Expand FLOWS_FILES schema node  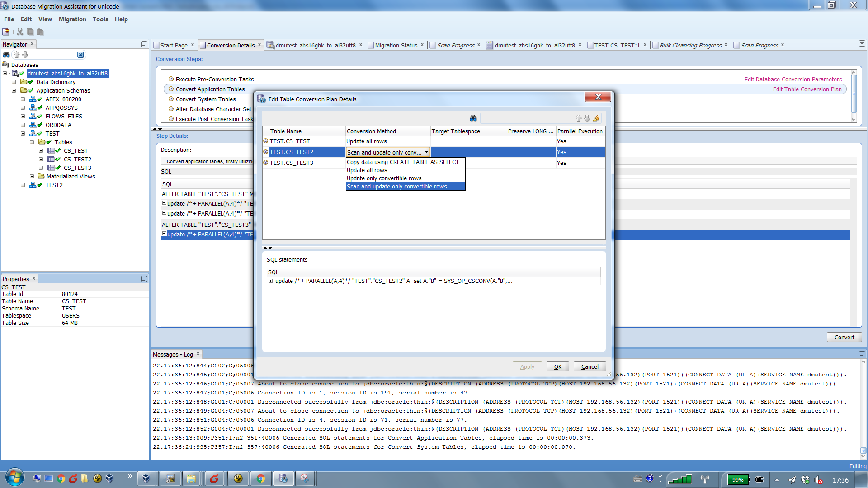pyautogui.click(x=23, y=116)
